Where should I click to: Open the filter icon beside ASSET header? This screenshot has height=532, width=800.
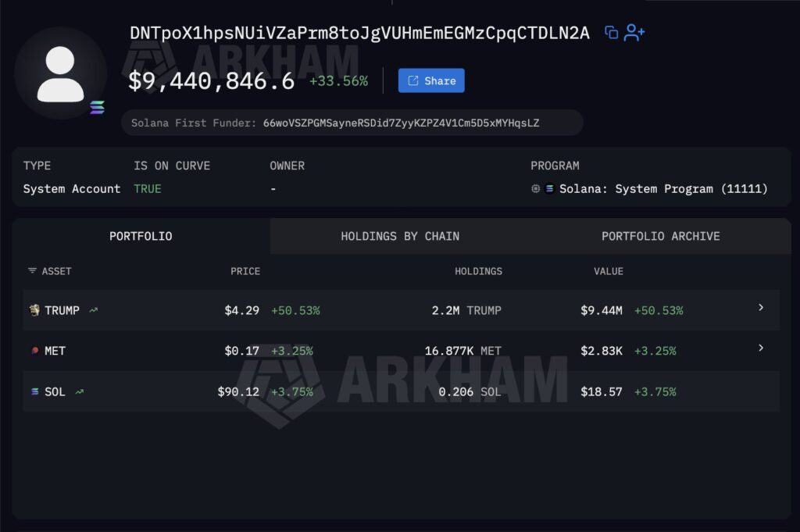pos(32,271)
